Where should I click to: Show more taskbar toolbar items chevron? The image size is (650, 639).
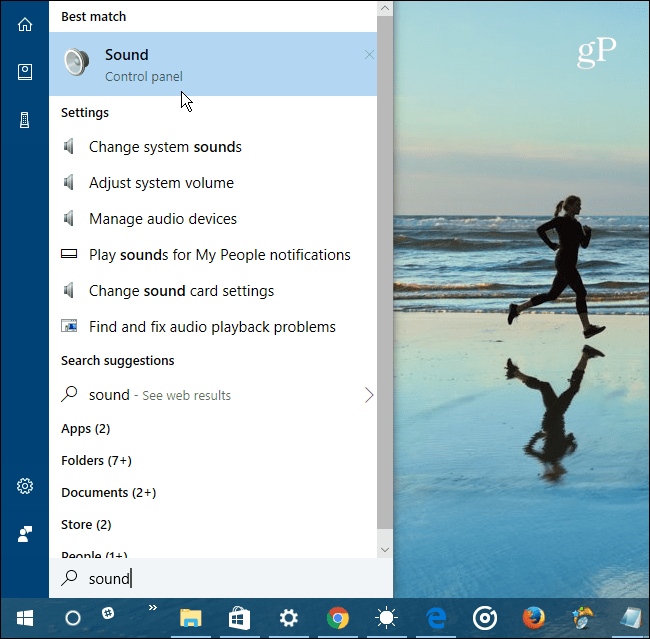(153, 607)
